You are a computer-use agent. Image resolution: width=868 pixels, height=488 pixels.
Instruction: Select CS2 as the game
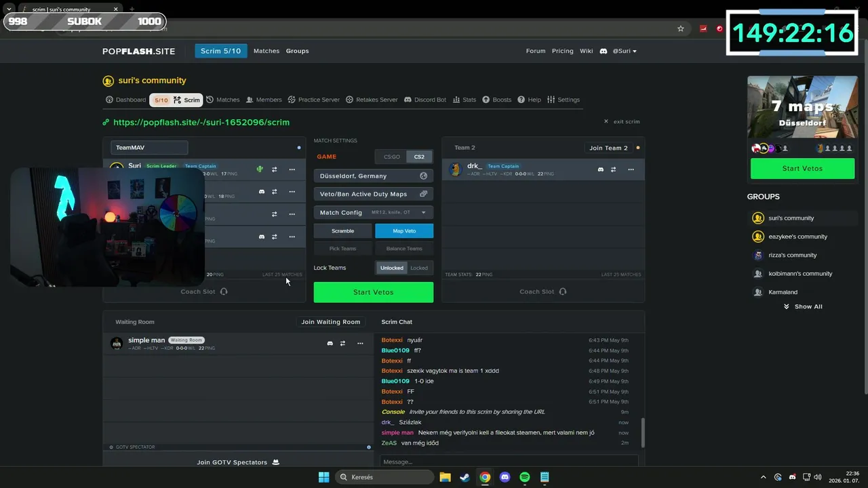pyautogui.click(x=419, y=157)
